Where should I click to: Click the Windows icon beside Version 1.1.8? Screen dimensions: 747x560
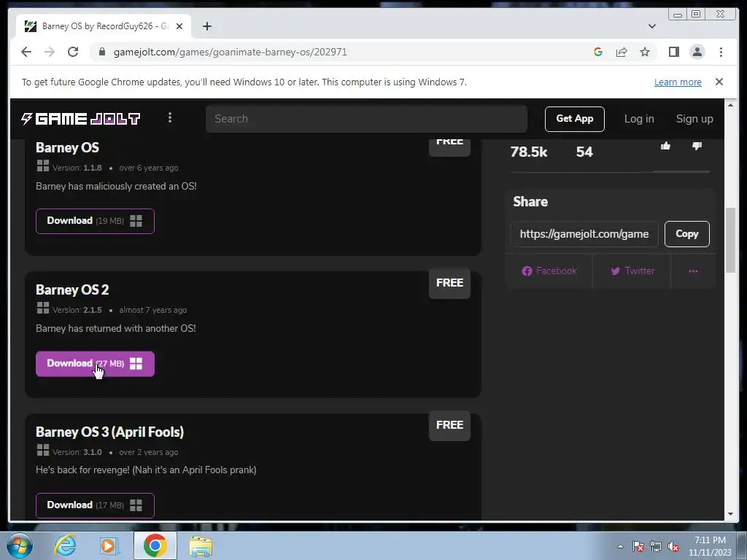43,166
